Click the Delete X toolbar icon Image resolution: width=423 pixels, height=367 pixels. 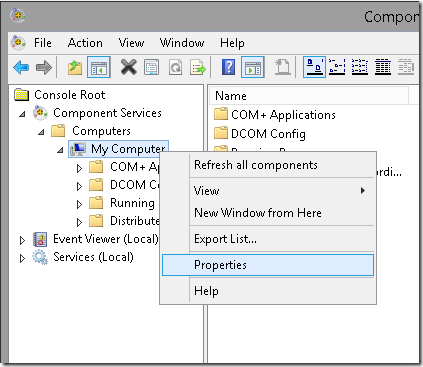pyautogui.click(x=129, y=67)
